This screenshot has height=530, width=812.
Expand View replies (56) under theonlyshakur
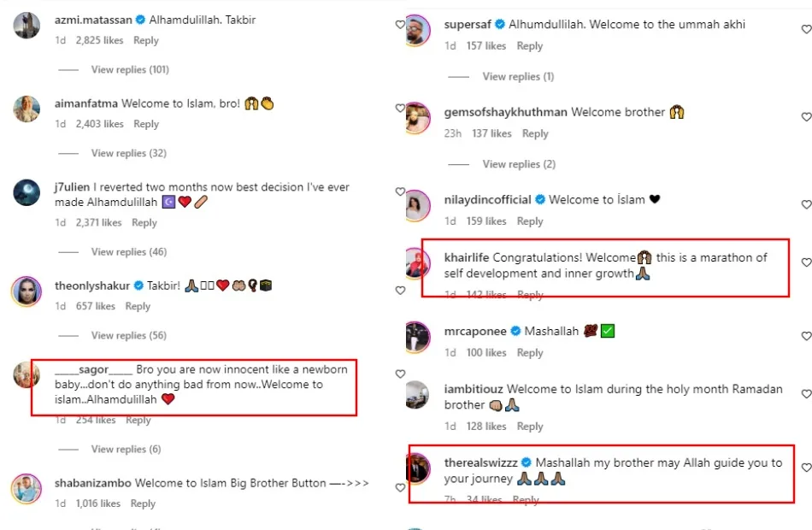click(128, 335)
